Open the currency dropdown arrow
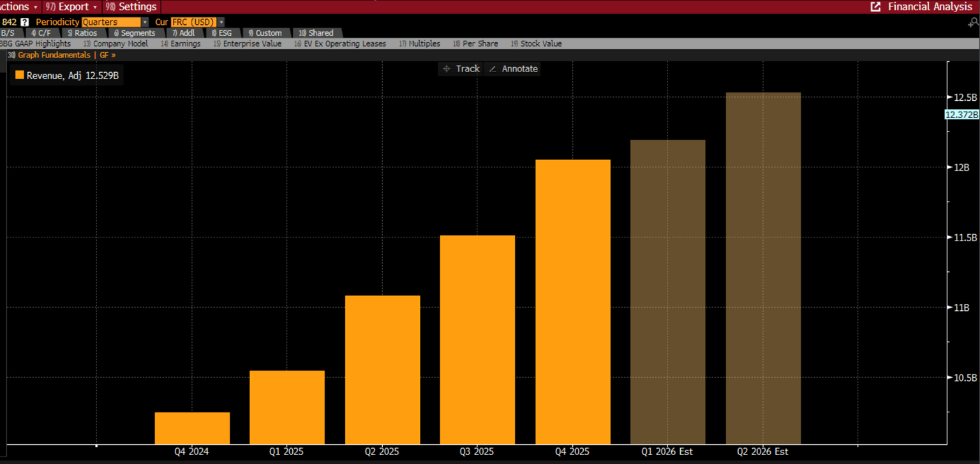980x464 pixels. 221,22
